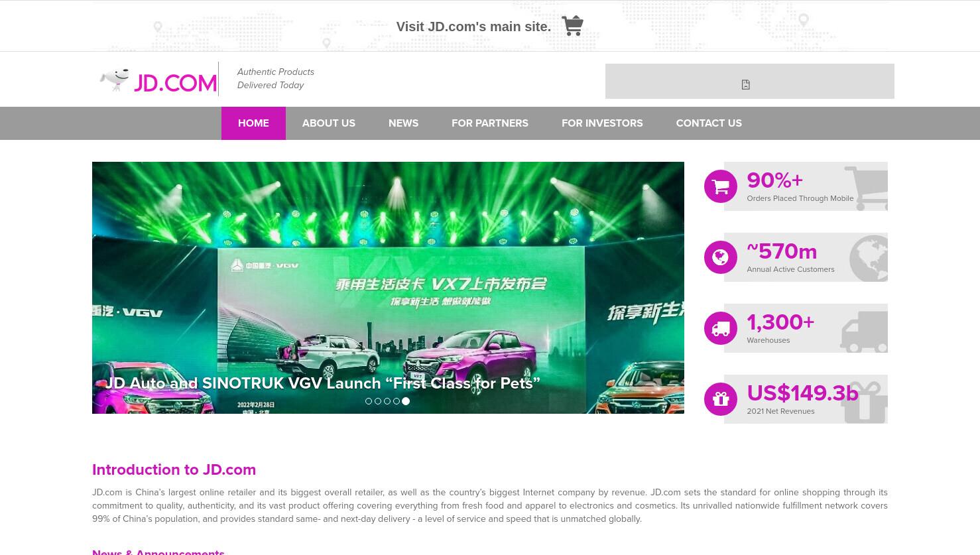Click 'Annual Active Customers' label
Image resolution: width=980 pixels, height=555 pixels.
click(790, 269)
